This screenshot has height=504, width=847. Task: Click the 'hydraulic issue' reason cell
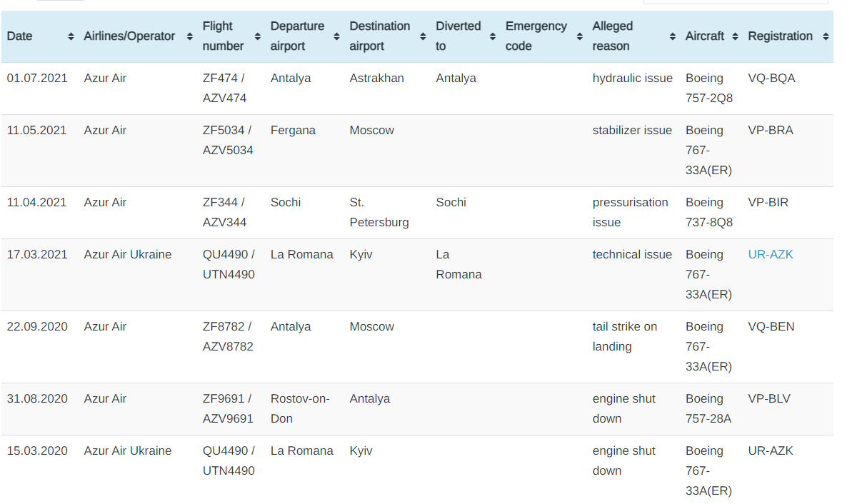632,79
